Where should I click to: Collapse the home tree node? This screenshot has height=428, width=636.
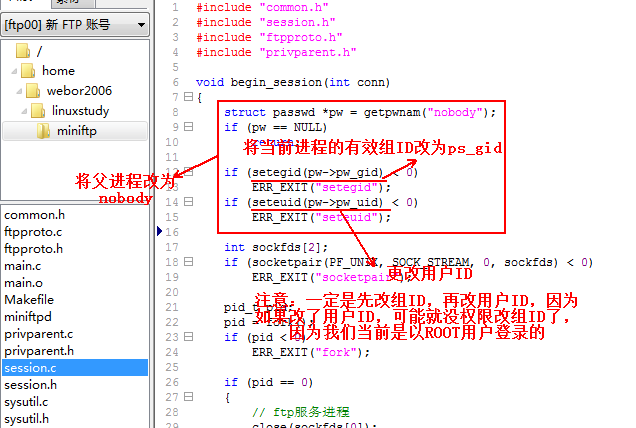(x=14, y=71)
